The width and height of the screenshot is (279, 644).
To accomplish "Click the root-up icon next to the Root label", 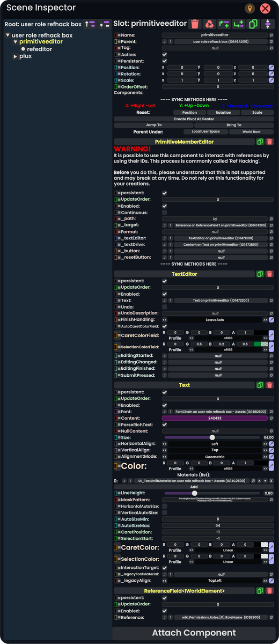I will click(90, 24).
